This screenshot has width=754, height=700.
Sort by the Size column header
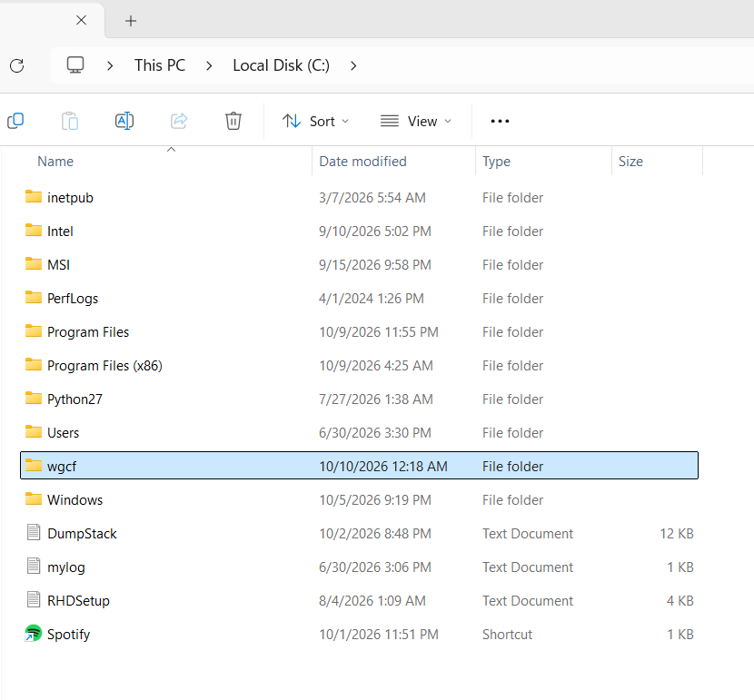coord(630,162)
